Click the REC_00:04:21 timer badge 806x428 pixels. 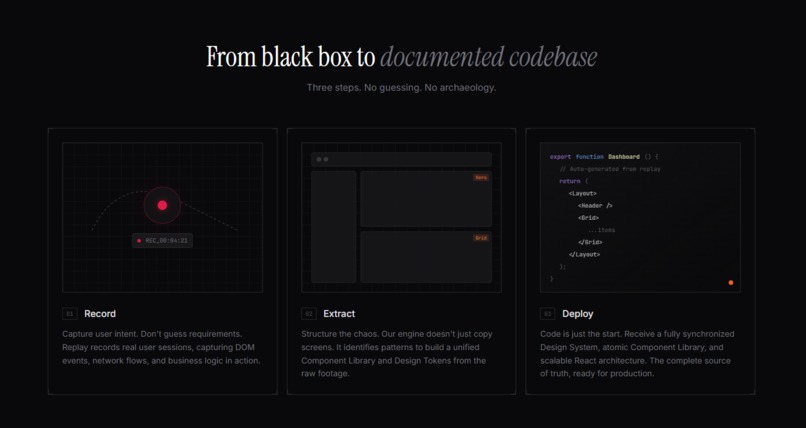point(162,240)
